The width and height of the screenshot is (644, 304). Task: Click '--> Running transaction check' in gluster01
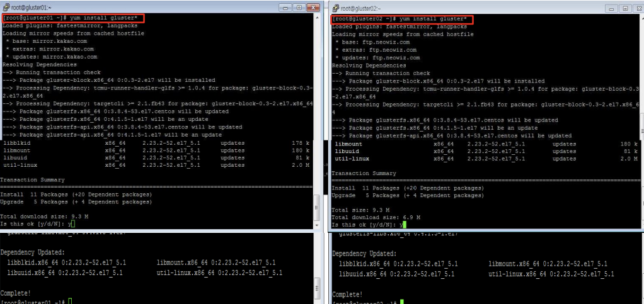pyautogui.click(x=52, y=72)
